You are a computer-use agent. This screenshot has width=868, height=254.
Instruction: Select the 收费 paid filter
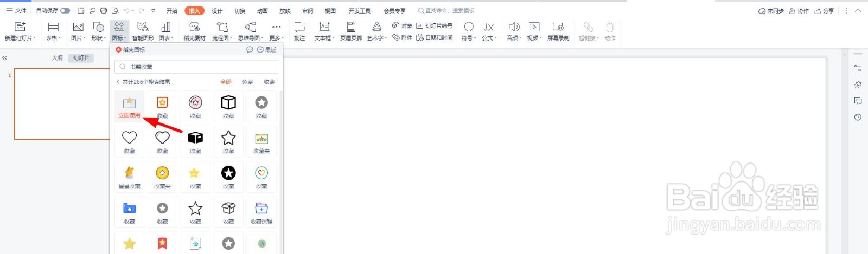tap(269, 82)
